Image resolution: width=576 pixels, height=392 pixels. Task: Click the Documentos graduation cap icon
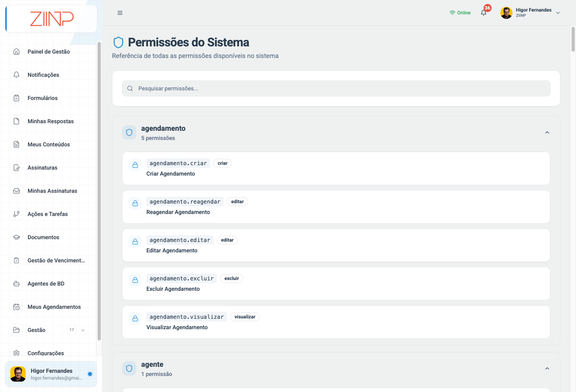pyautogui.click(x=16, y=237)
